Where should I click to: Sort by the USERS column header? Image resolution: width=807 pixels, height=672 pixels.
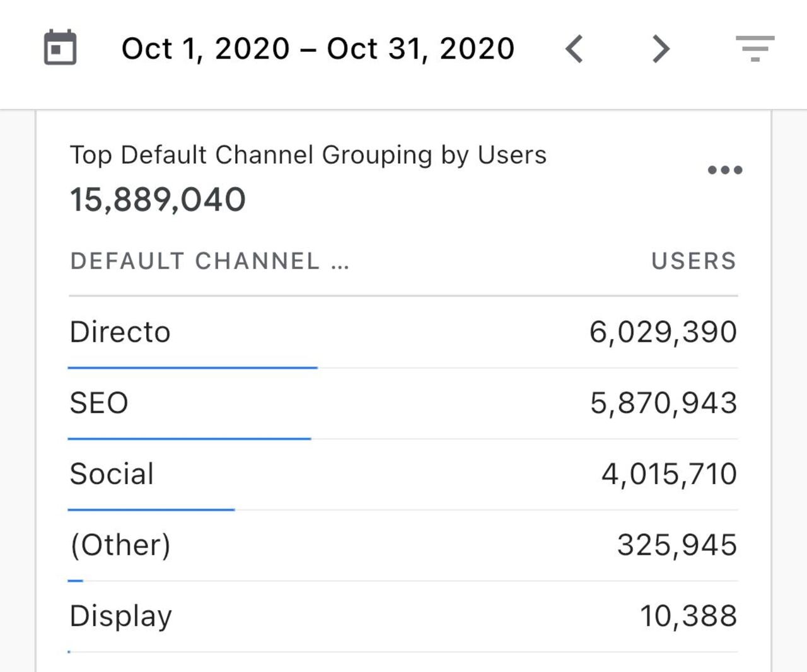pyautogui.click(x=694, y=260)
